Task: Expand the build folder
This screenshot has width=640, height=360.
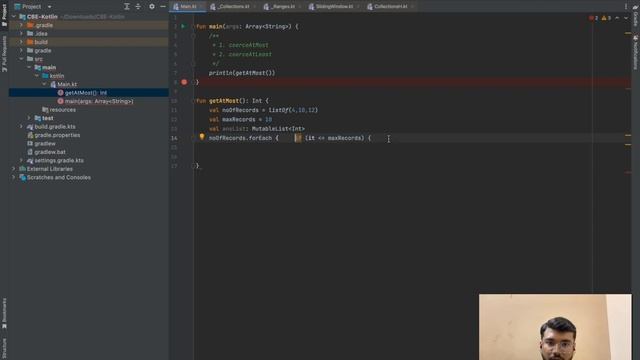Action: (x=22, y=42)
